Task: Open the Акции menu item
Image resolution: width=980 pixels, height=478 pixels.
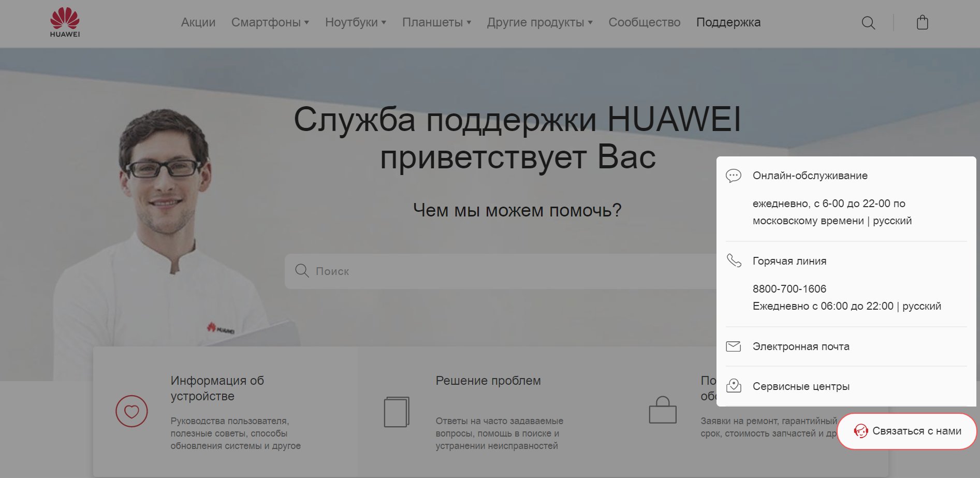Action: pos(198,22)
